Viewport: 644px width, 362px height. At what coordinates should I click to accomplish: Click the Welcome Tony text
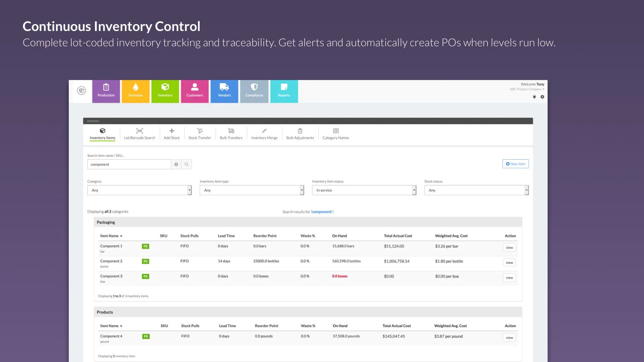point(533,84)
